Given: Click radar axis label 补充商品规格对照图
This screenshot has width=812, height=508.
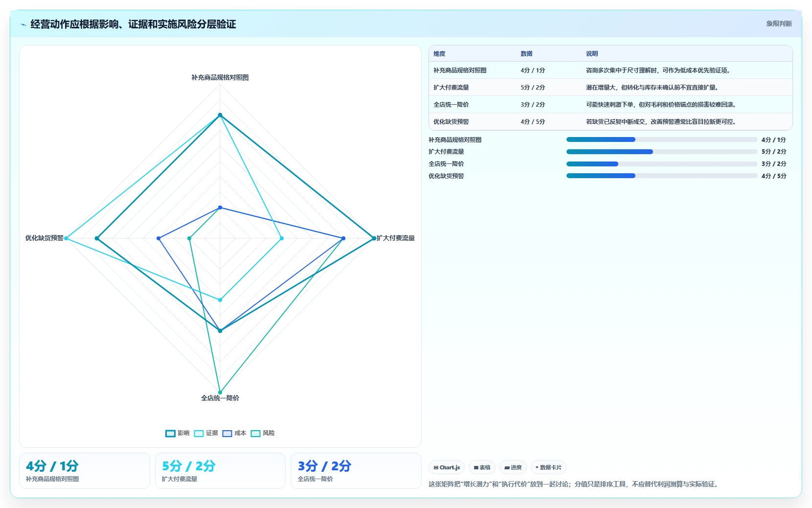Looking at the screenshot, I should tap(220, 77).
